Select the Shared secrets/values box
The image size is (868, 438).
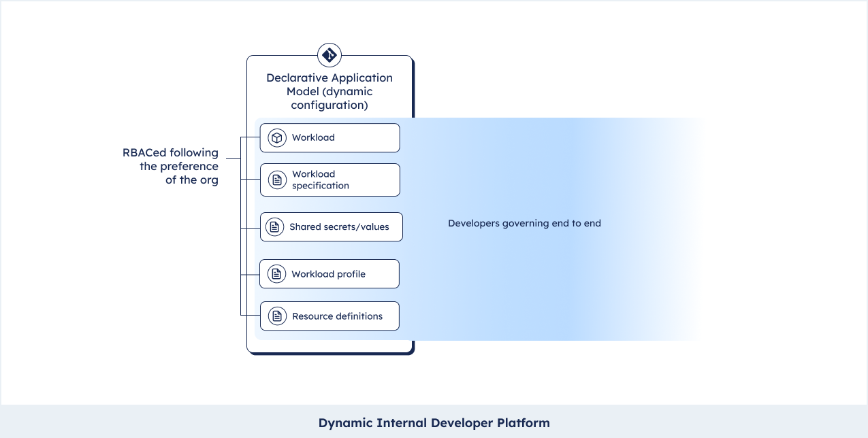[332, 227]
